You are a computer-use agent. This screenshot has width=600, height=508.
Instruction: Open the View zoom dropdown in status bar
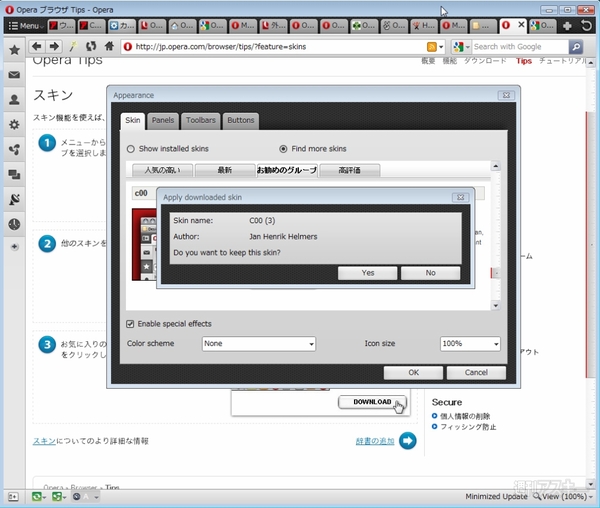click(564, 496)
